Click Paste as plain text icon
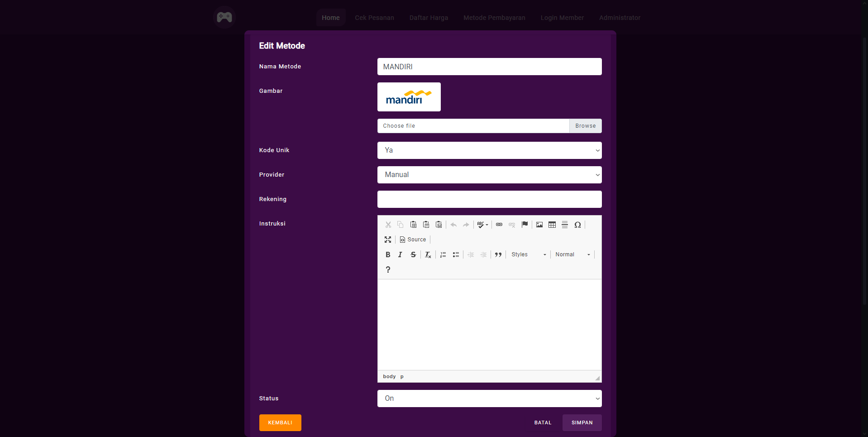868x437 pixels. point(426,225)
